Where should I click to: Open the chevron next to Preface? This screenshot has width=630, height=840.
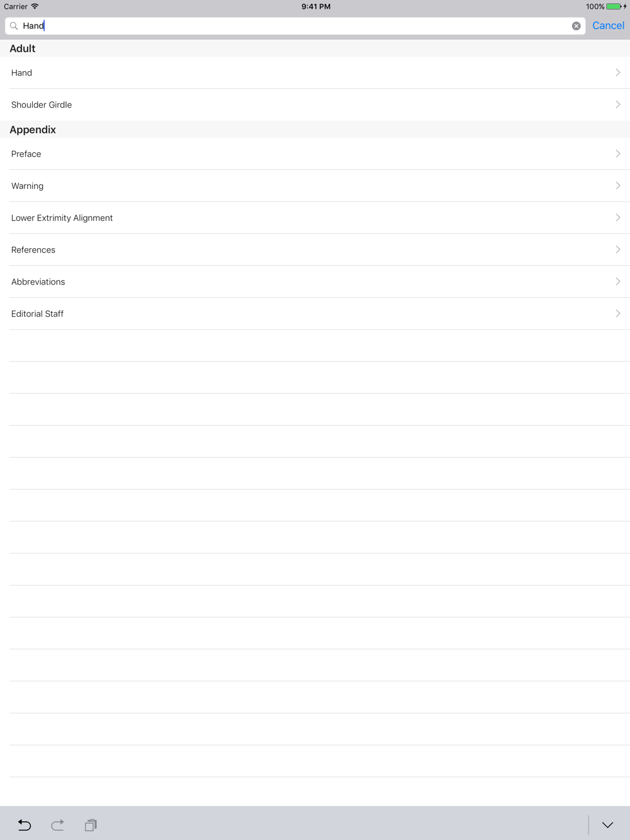pyautogui.click(x=618, y=154)
